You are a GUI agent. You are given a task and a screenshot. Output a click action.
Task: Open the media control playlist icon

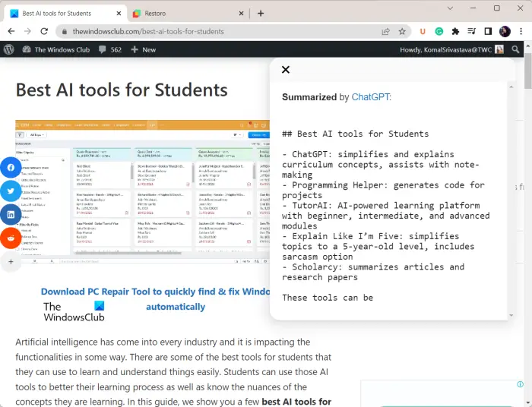pyautogui.click(x=472, y=32)
